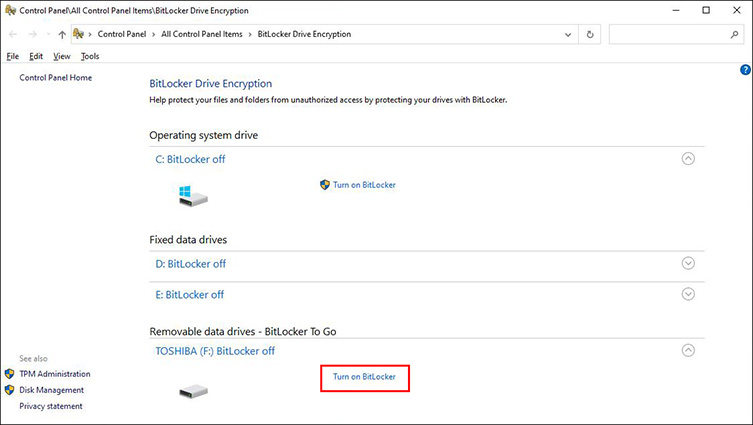Open TPM Administration link
The height and width of the screenshot is (425, 753).
55,374
